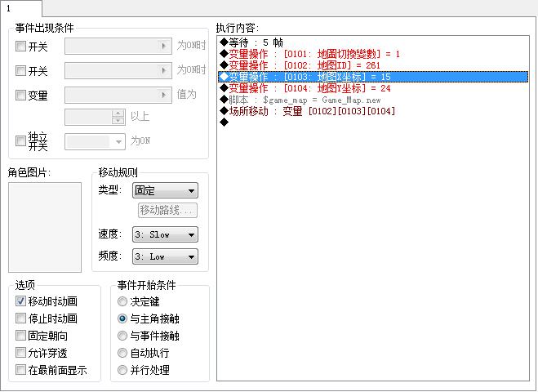Open the second 开关 switch selector field
Viewport: 538px width, 392px height.
click(118, 70)
